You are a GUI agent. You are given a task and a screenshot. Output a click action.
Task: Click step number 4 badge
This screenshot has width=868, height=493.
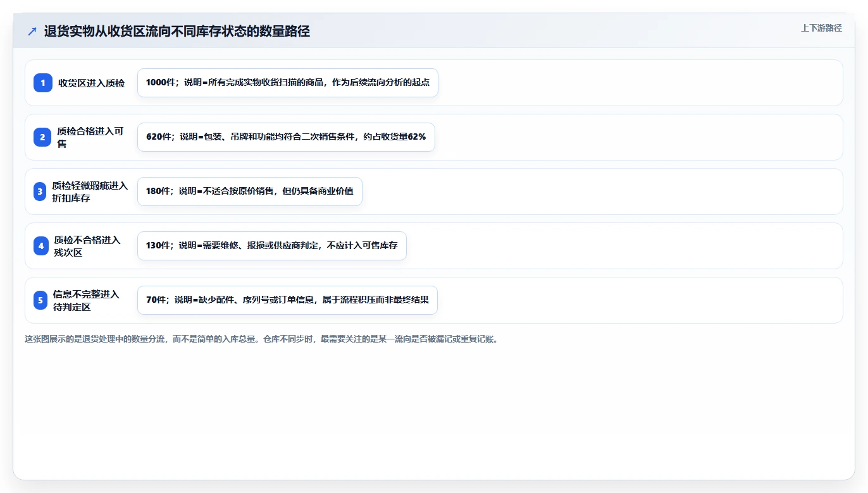pyautogui.click(x=41, y=246)
